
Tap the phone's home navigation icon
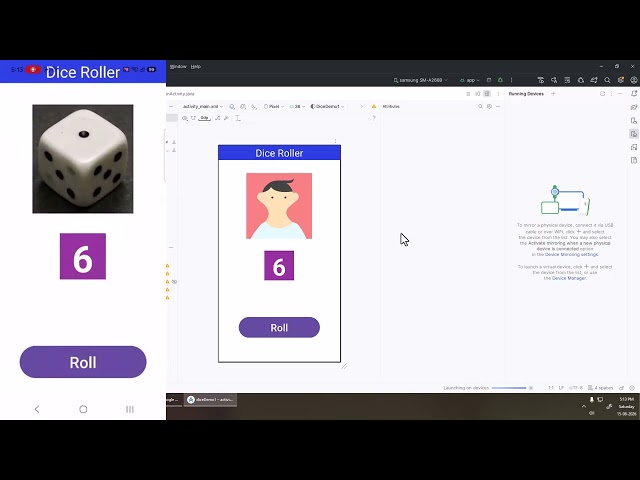[83, 409]
